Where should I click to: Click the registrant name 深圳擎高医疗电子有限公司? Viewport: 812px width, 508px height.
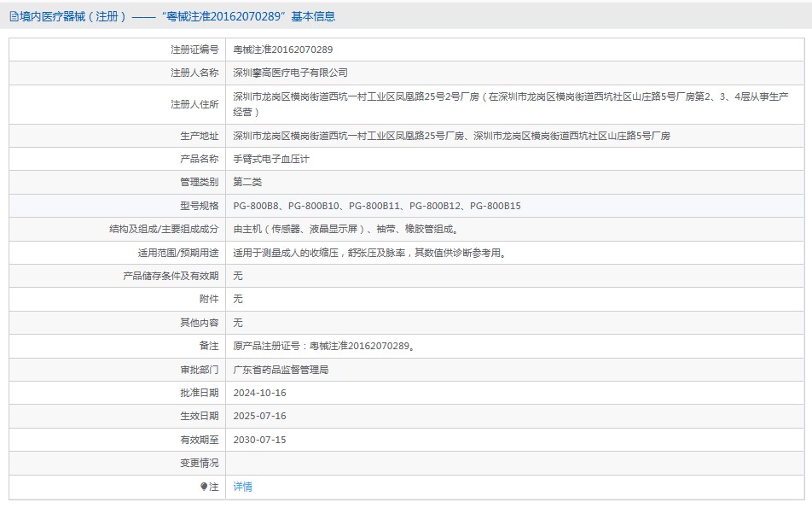pyautogui.click(x=291, y=73)
